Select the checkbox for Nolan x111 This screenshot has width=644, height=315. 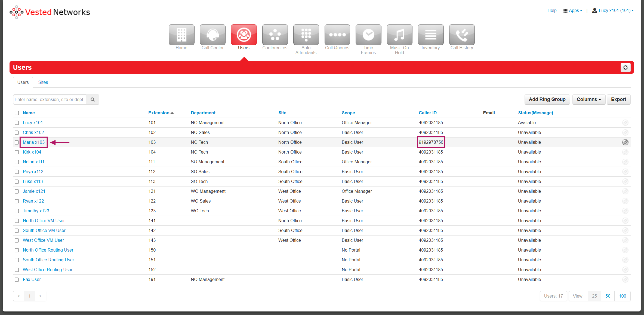coord(17,162)
